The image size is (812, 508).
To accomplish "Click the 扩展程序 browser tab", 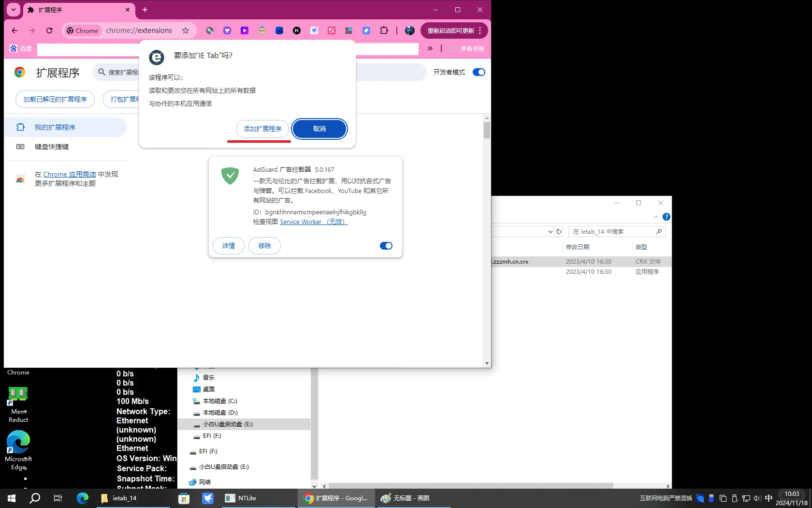I will pyautogui.click(x=80, y=10).
